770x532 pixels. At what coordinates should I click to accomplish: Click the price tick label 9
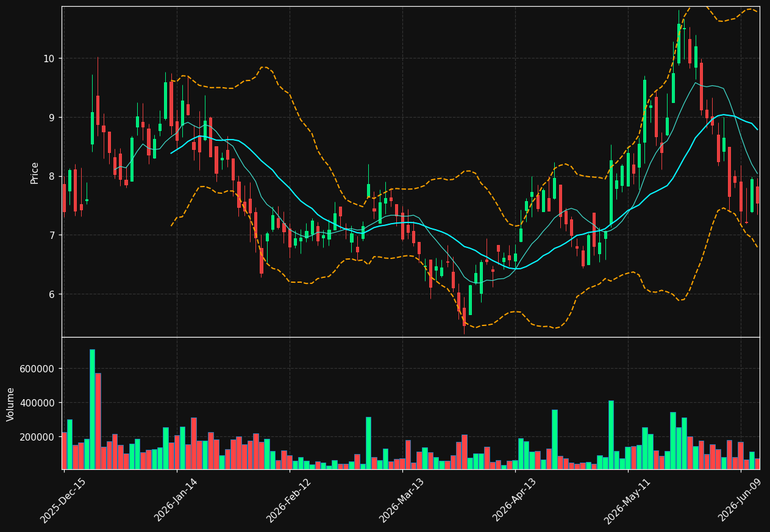[52, 118]
